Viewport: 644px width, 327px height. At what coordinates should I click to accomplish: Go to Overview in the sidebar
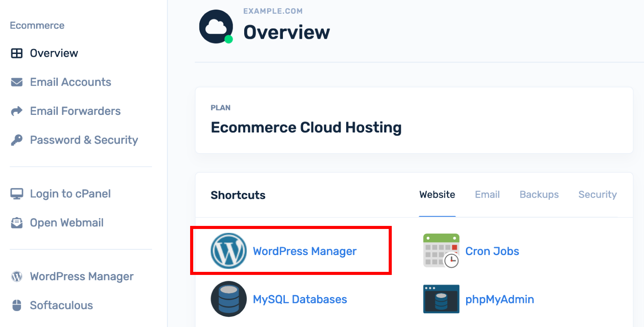pyautogui.click(x=54, y=53)
